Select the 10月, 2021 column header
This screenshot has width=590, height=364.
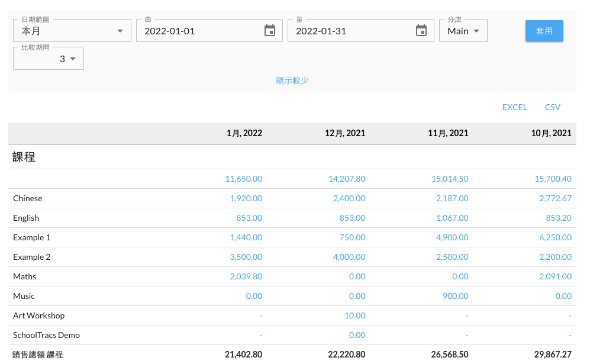pyautogui.click(x=552, y=133)
